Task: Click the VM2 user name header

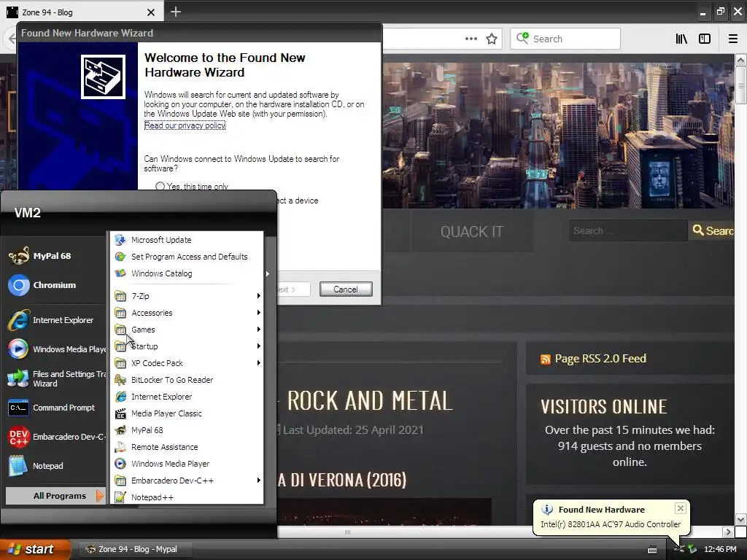Action: [x=27, y=213]
